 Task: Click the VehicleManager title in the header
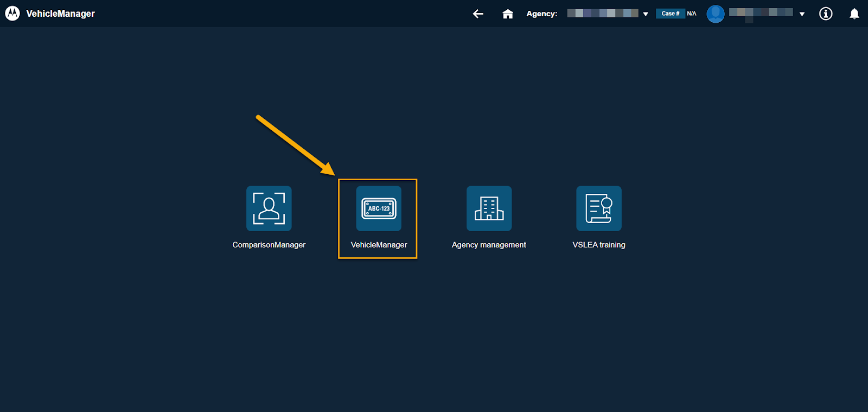point(60,14)
